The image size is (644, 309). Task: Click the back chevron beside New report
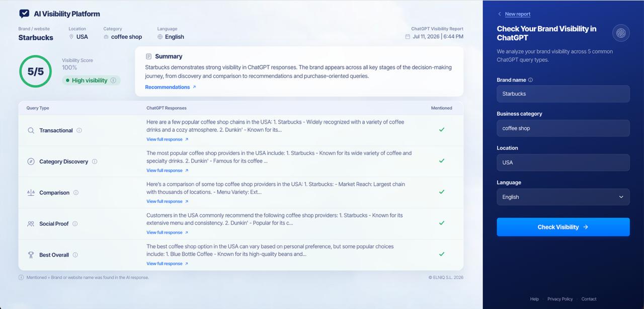(x=499, y=14)
